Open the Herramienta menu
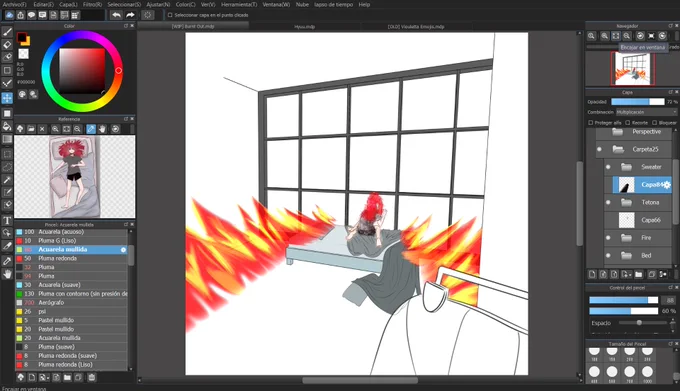Image resolution: width=680 pixels, height=391 pixels. [239, 4]
